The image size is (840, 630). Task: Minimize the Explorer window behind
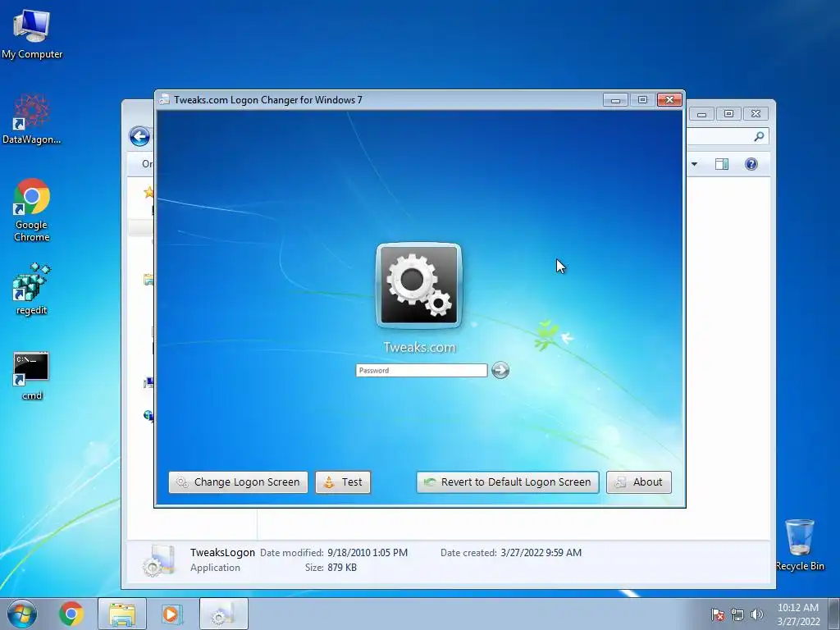pyautogui.click(x=702, y=113)
